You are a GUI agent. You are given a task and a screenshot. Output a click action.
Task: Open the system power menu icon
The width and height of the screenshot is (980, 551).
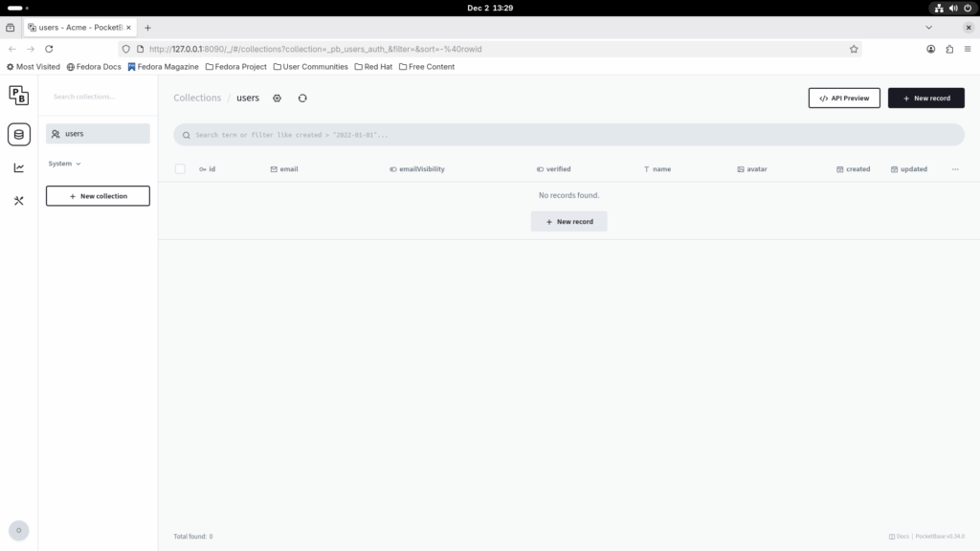(968, 8)
